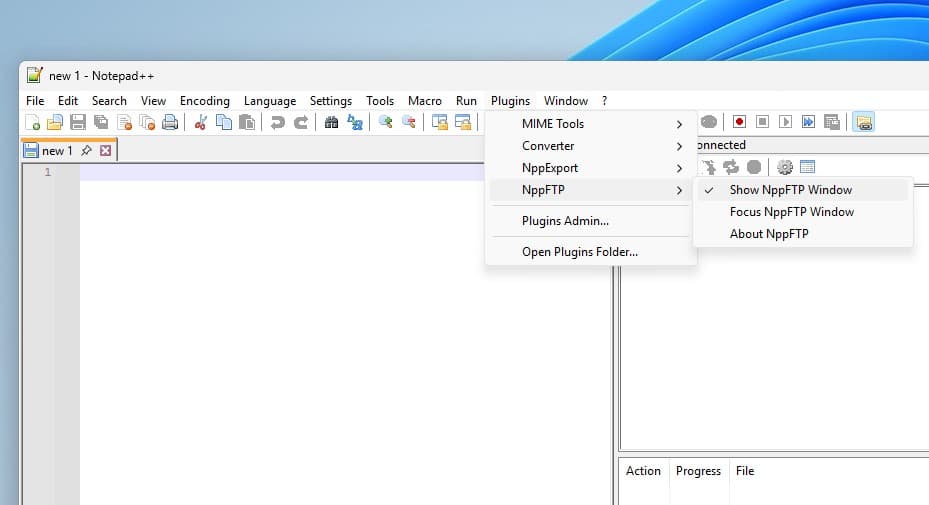The height and width of the screenshot is (505, 929).
Task: Click the grey rounded icon before the record button
Action: (709, 122)
